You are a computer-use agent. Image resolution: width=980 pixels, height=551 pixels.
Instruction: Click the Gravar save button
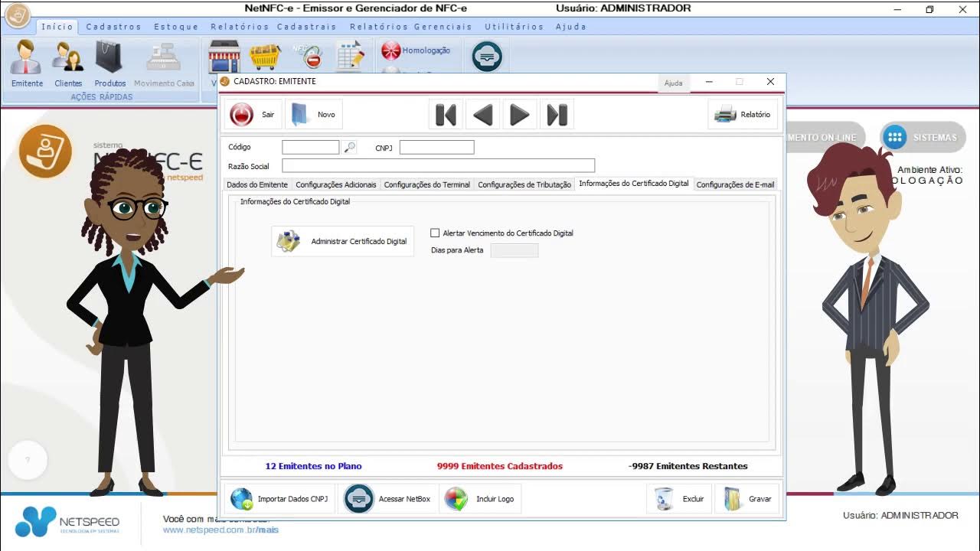click(747, 499)
